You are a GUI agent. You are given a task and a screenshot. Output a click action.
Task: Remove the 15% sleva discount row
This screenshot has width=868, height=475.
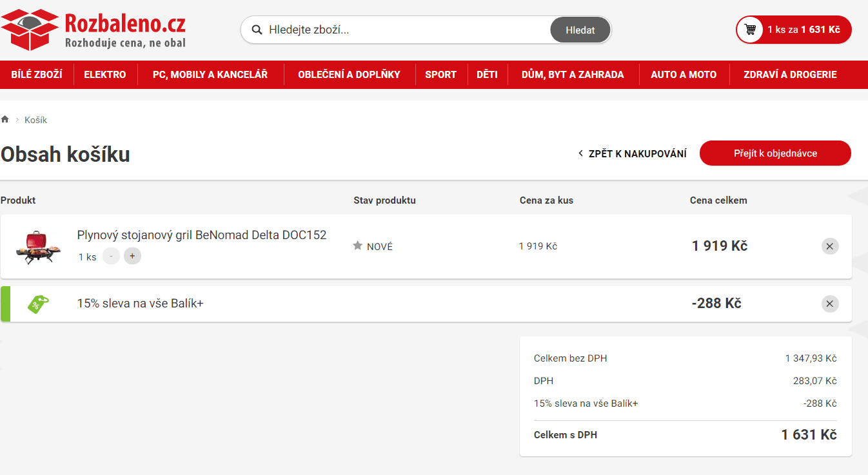pos(830,304)
